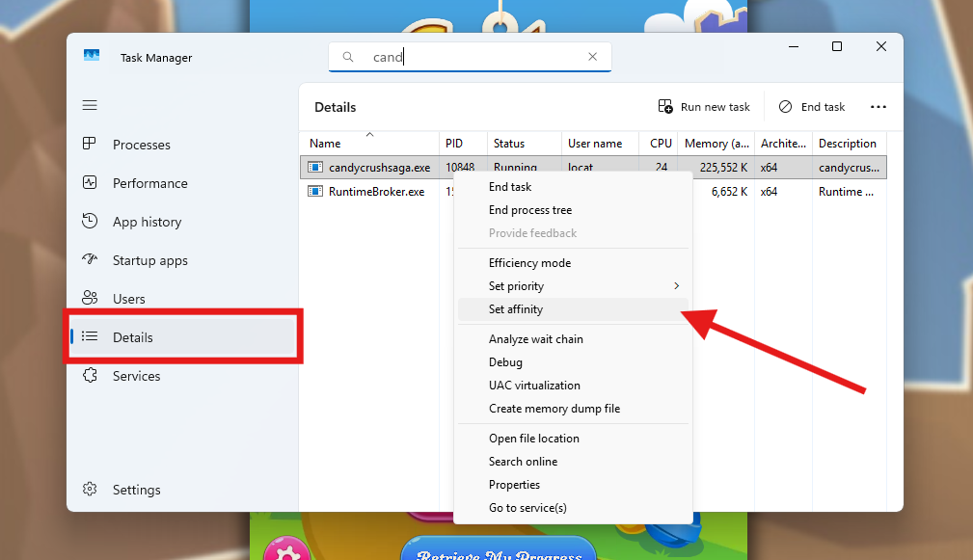Click the Startup apps gauge icon
The image size is (973, 560).
[x=90, y=259]
